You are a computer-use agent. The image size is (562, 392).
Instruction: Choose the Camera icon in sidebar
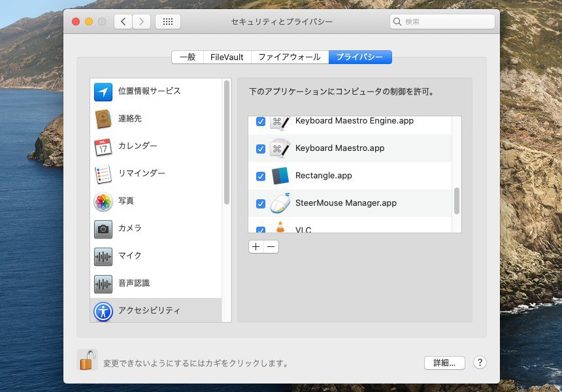(x=103, y=229)
